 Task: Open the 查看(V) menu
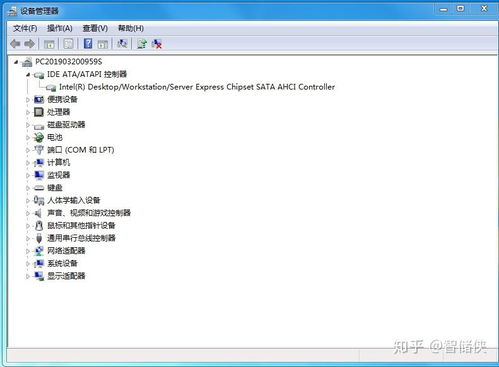click(x=95, y=28)
